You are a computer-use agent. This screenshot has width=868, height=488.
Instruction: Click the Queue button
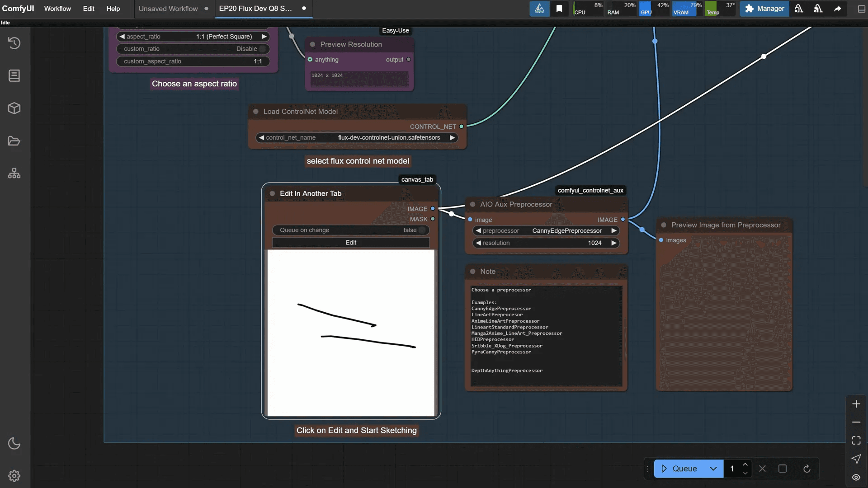coord(679,469)
